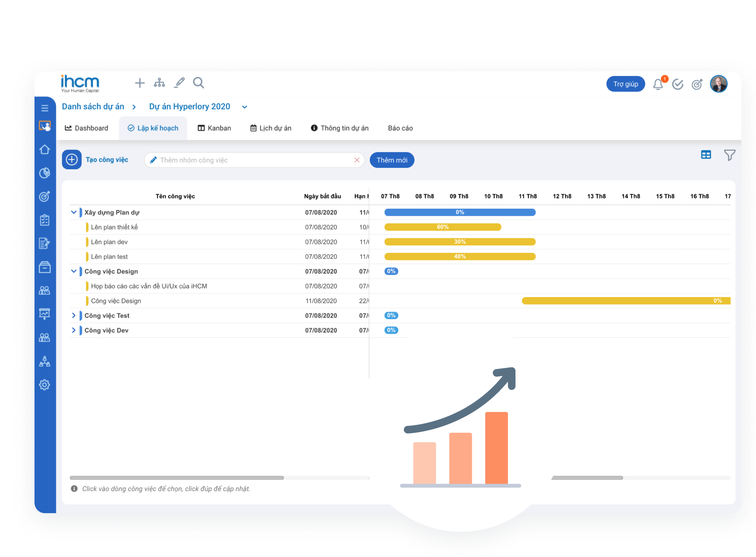Expand the Công việc Dev group
The image size is (756, 557).
[74, 330]
